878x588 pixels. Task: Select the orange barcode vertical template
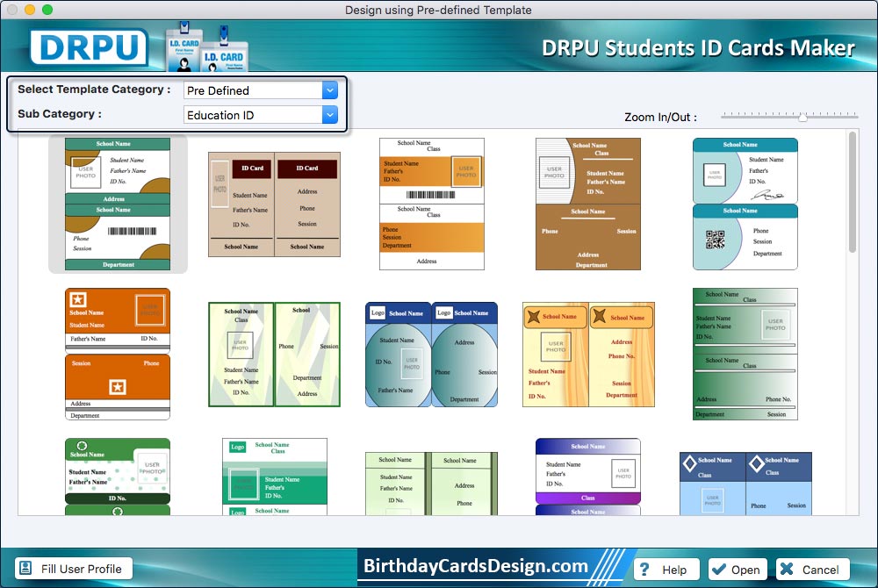point(432,204)
